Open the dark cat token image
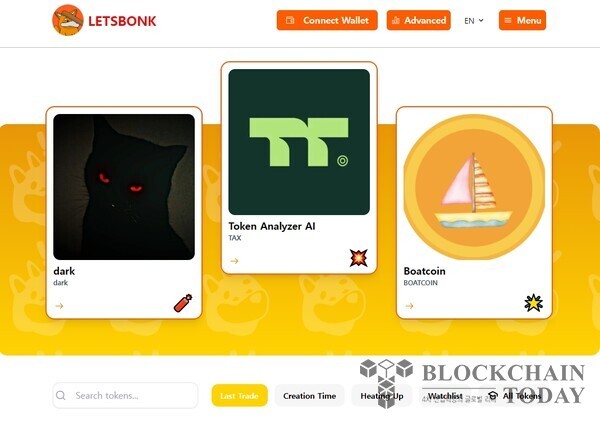Screen dimensions: 600x424 124,187
